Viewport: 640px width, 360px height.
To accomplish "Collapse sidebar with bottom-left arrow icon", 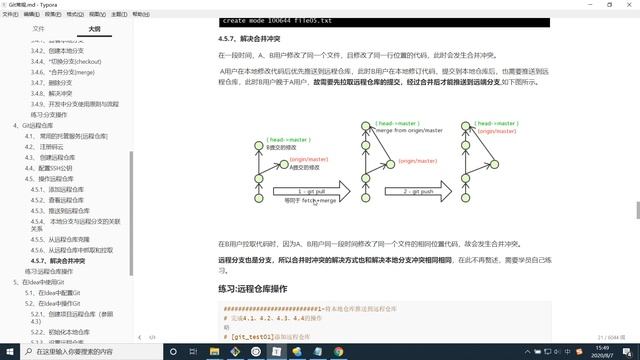I will pyautogui.click(x=140, y=337).
